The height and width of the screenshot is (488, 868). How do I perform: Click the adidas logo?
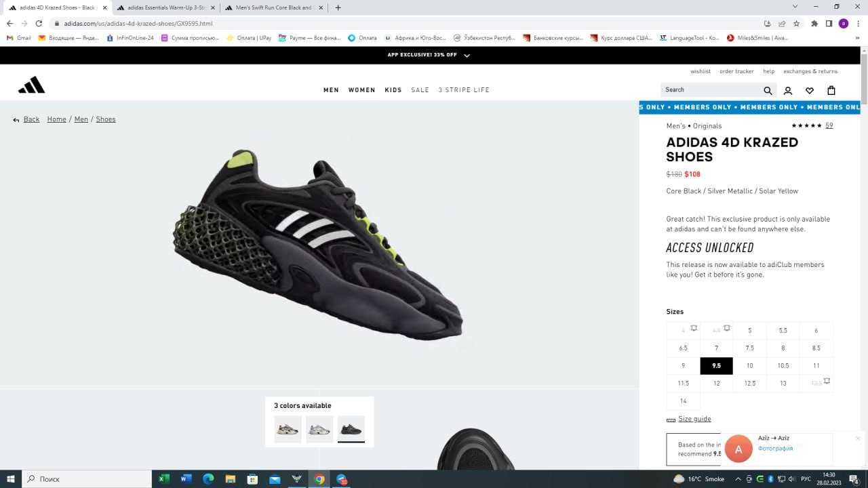pos(31,85)
